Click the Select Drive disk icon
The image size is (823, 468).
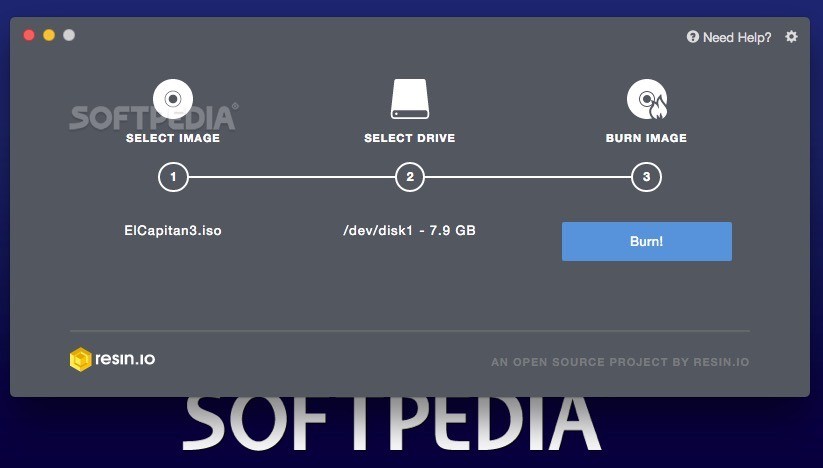[409, 99]
